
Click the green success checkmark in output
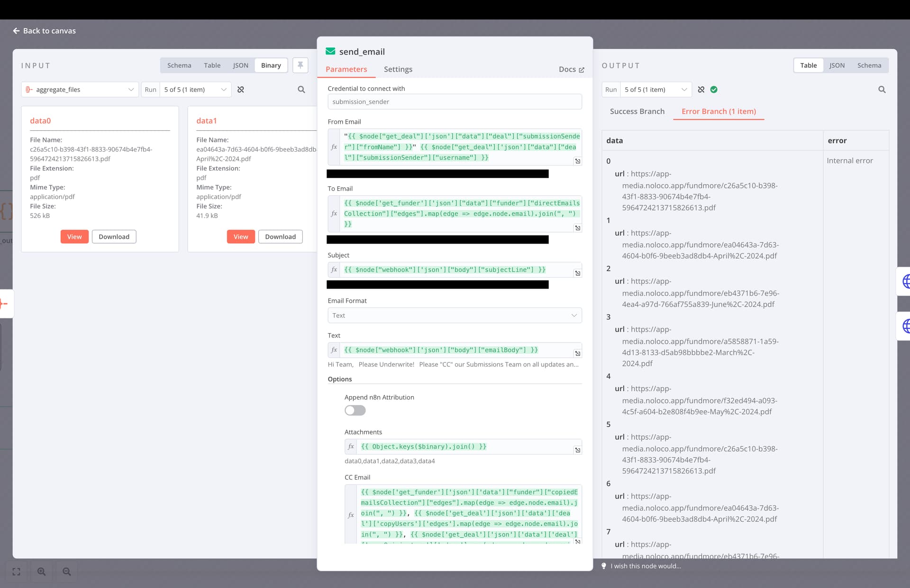(714, 90)
